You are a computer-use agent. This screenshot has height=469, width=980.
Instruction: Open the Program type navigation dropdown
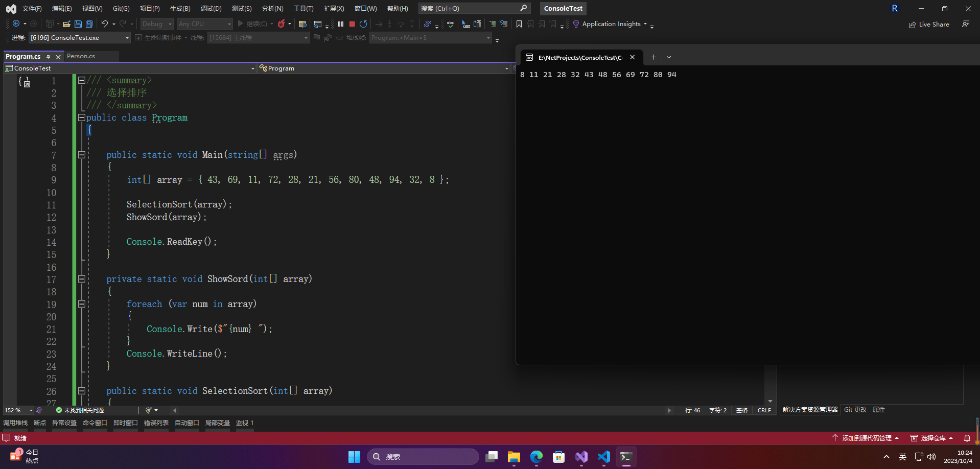[384, 68]
